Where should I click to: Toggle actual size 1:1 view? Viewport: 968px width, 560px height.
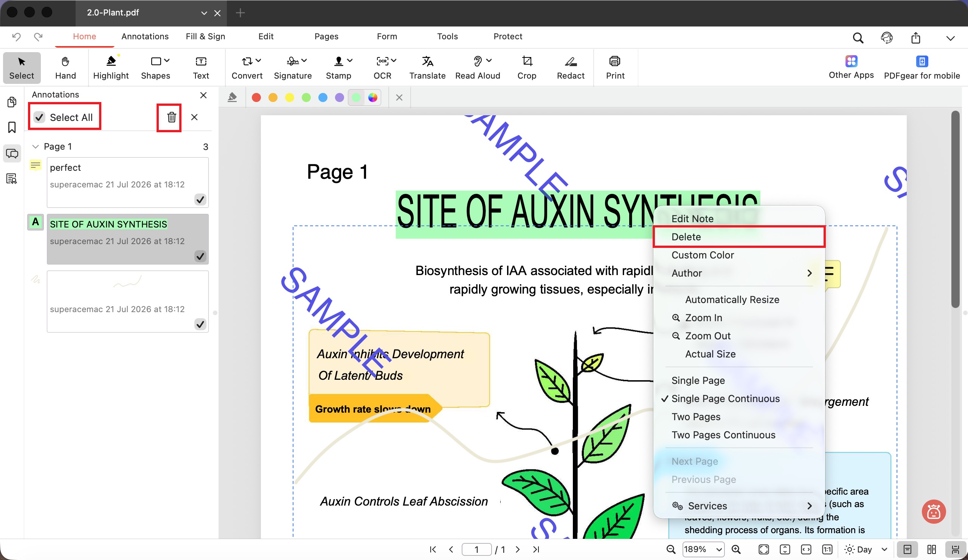pos(827,550)
